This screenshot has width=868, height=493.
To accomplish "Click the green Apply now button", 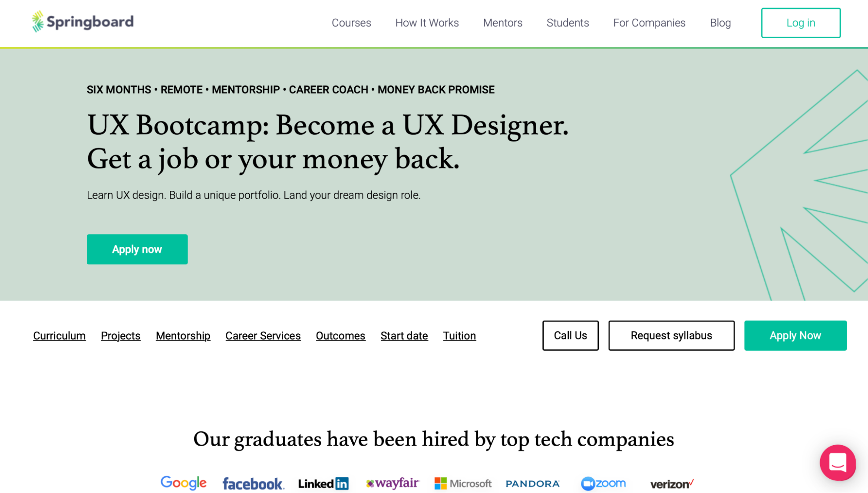I will [x=137, y=249].
